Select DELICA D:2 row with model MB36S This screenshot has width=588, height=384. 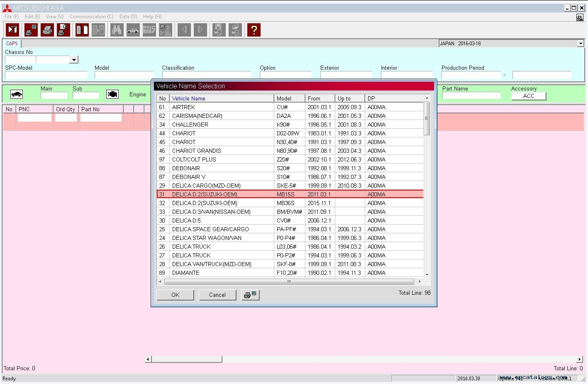[290, 203]
